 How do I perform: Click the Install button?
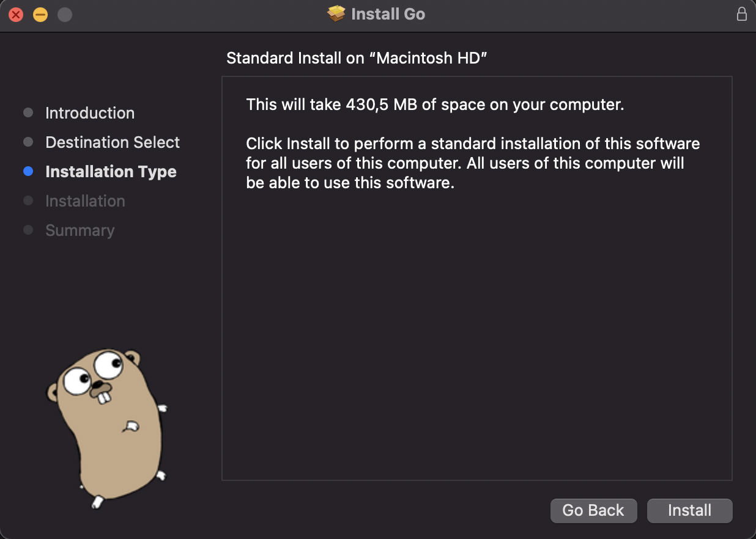(689, 511)
